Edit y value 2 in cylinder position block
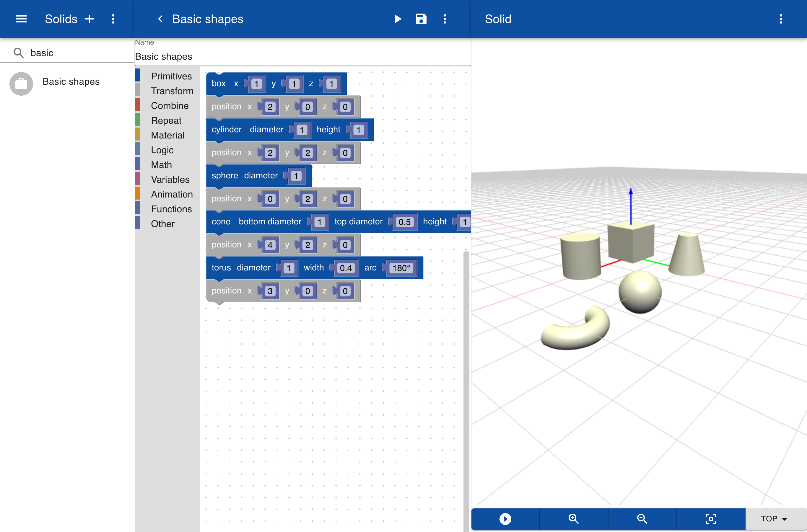The width and height of the screenshot is (807, 532). pyautogui.click(x=307, y=153)
